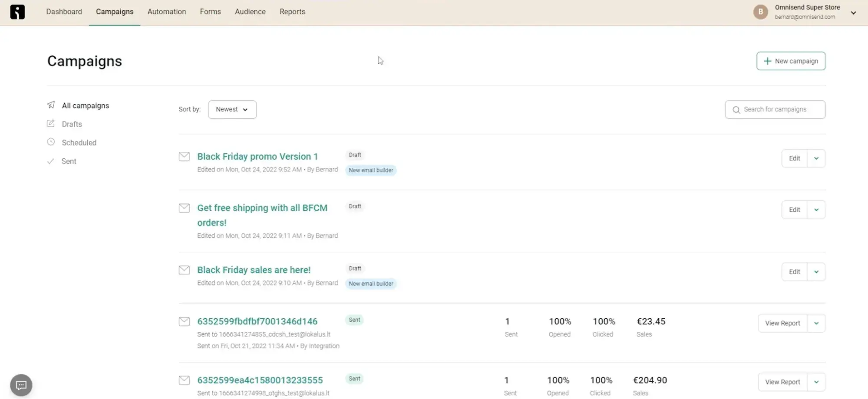
Task: Focus the Search for campaigns field
Action: click(779, 109)
